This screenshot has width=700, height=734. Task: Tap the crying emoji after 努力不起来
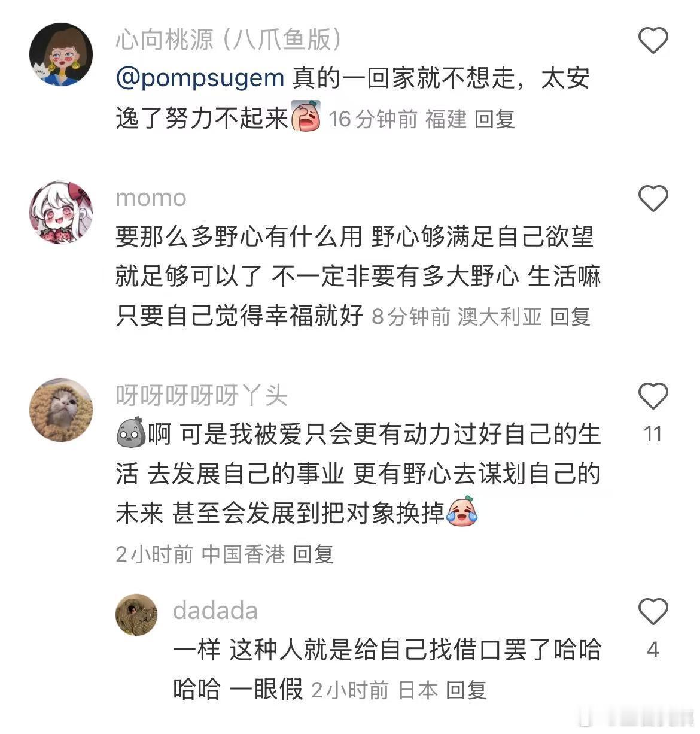306,117
